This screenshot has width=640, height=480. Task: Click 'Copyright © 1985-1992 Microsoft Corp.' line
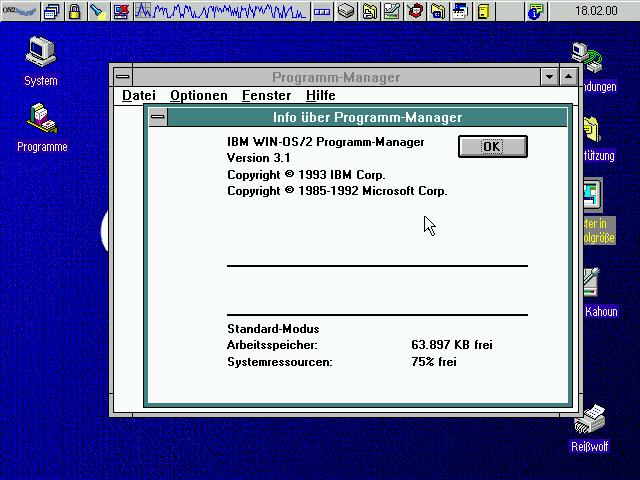tap(337, 191)
